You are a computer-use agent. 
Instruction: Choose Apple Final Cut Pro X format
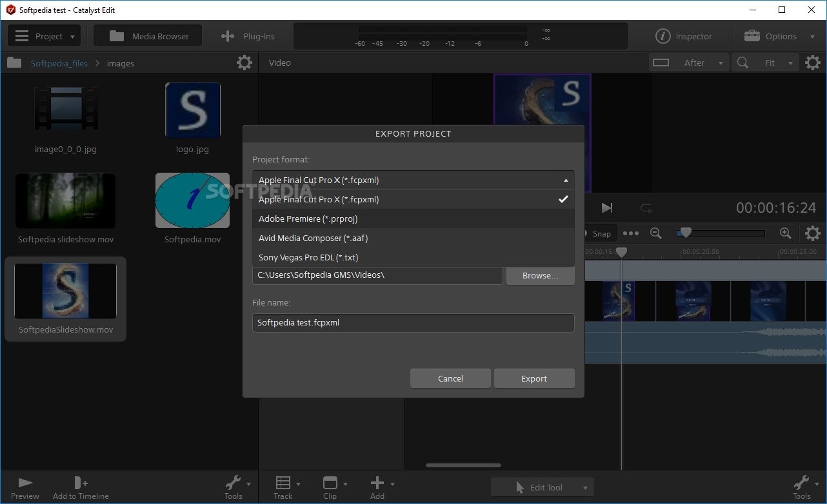(x=413, y=200)
